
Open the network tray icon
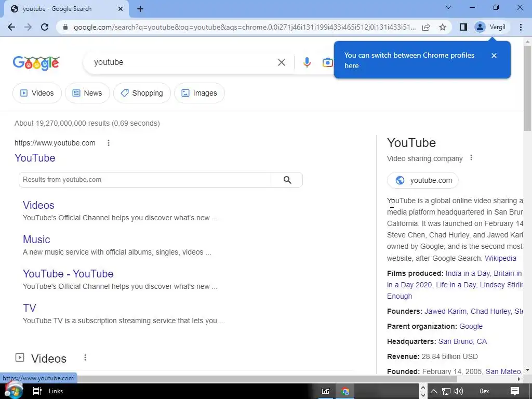pos(446,391)
